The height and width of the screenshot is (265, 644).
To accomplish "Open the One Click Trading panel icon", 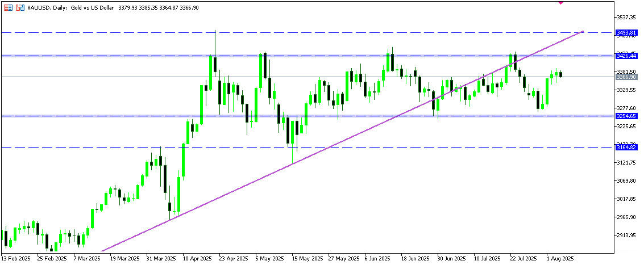I will click(x=8, y=8).
